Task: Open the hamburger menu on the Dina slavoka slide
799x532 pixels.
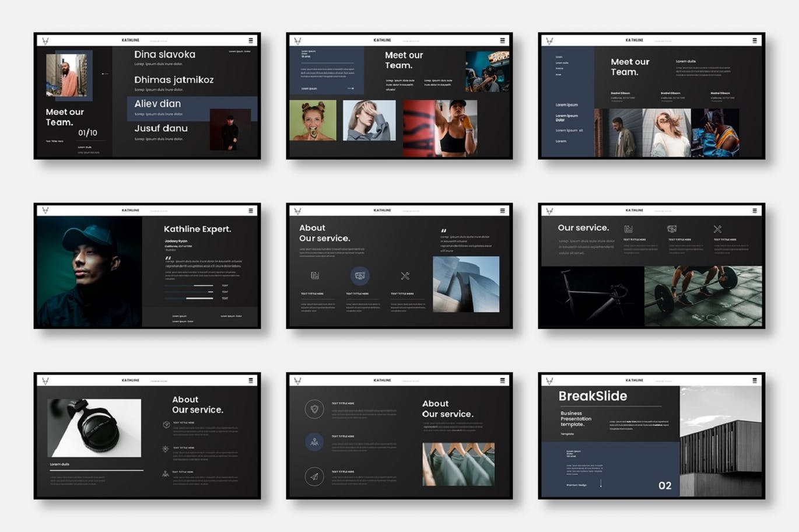Action: [251, 40]
